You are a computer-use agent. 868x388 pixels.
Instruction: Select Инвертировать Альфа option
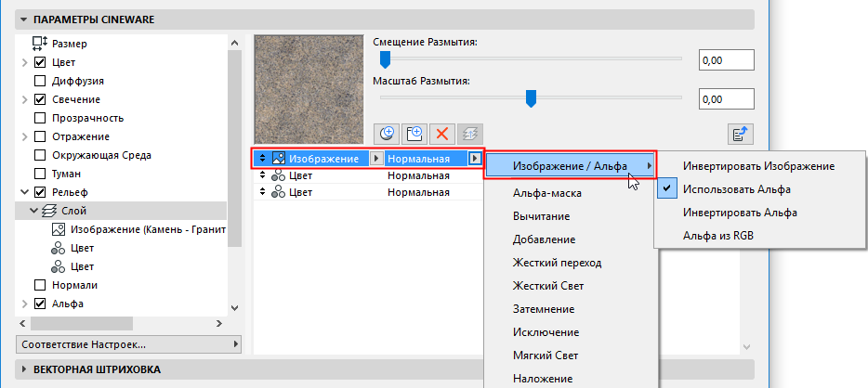point(740,213)
